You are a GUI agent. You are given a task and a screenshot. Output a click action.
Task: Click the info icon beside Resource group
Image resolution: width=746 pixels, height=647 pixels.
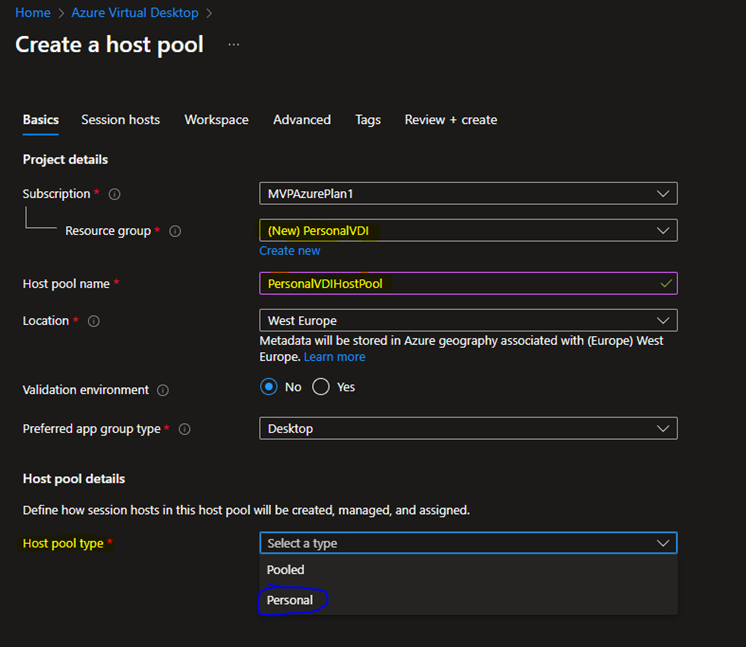tap(175, 231)
